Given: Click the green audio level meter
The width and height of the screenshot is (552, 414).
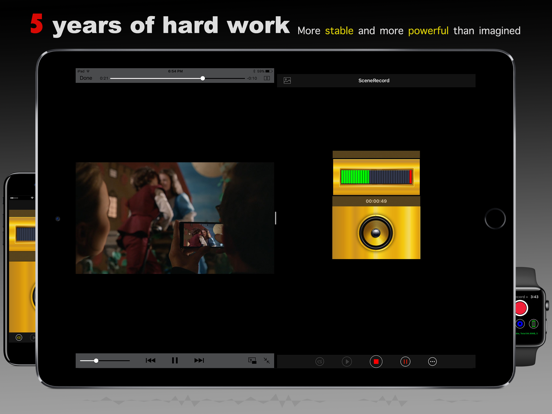Looking at the screenshot, I should [376, 177].
